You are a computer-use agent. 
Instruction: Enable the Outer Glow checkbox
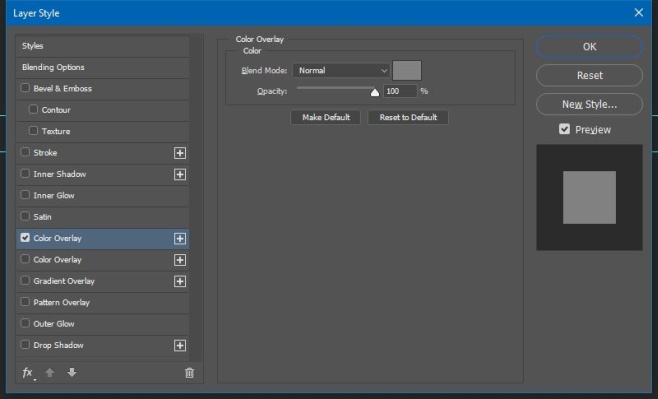click(25, 323)
